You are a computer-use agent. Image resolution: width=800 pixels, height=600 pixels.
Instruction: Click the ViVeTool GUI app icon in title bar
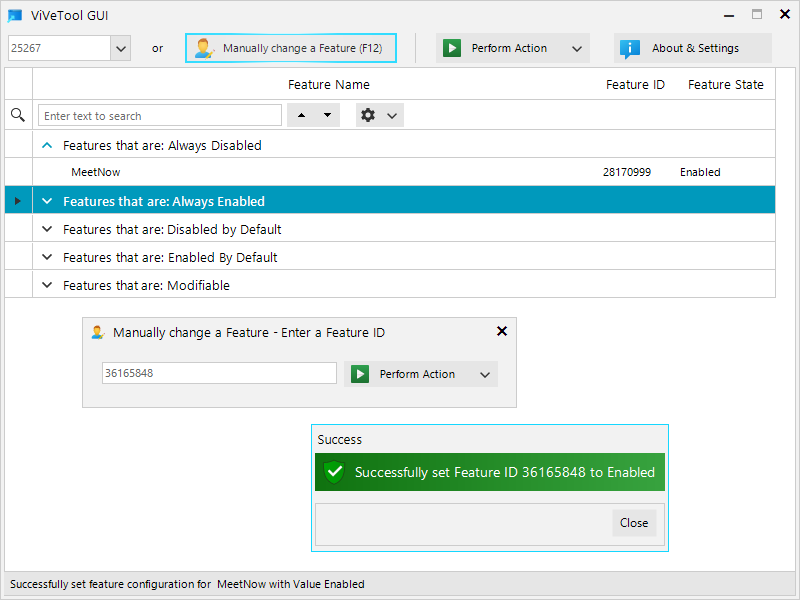(15, 15)
